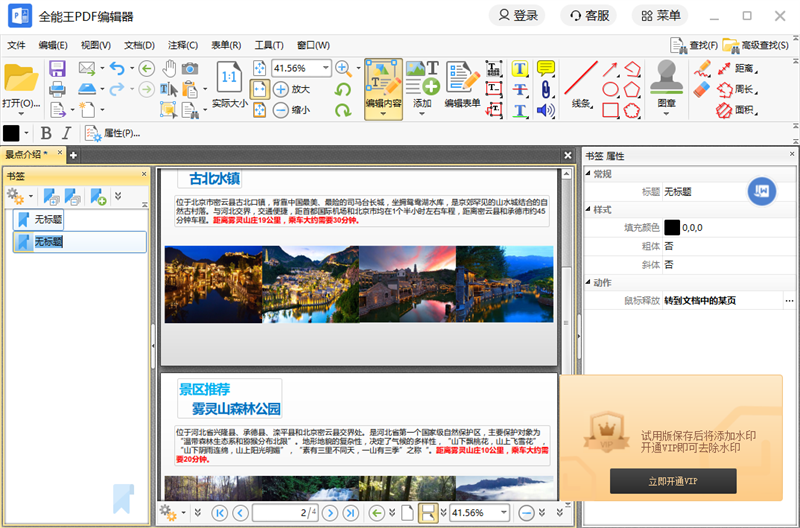800x528 pixels.
Task: Switch to the 景点介绍 document tab
Action: click(28, 154)
